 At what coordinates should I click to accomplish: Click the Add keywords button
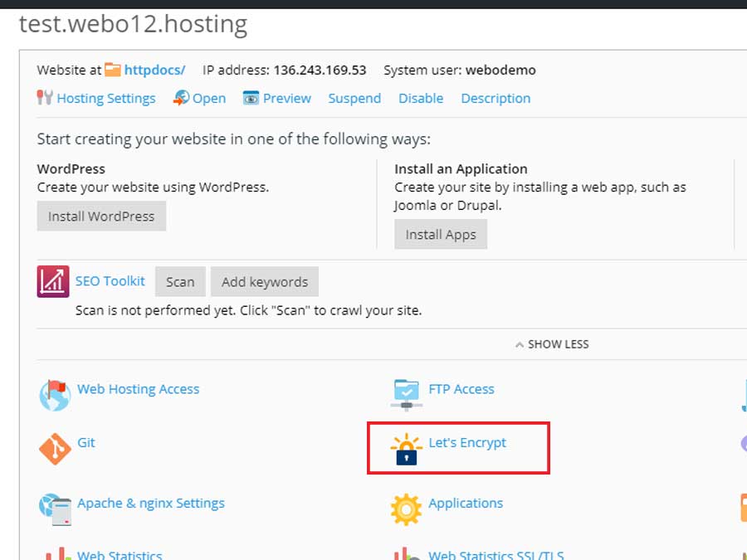264,281
